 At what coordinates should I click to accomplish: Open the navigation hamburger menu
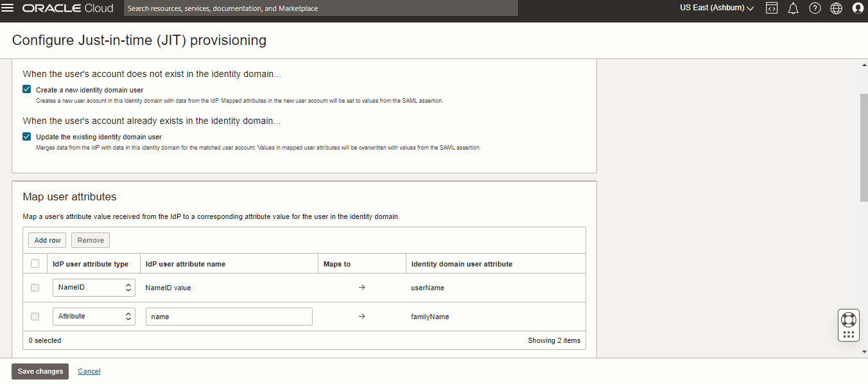(x=9, y=8)
